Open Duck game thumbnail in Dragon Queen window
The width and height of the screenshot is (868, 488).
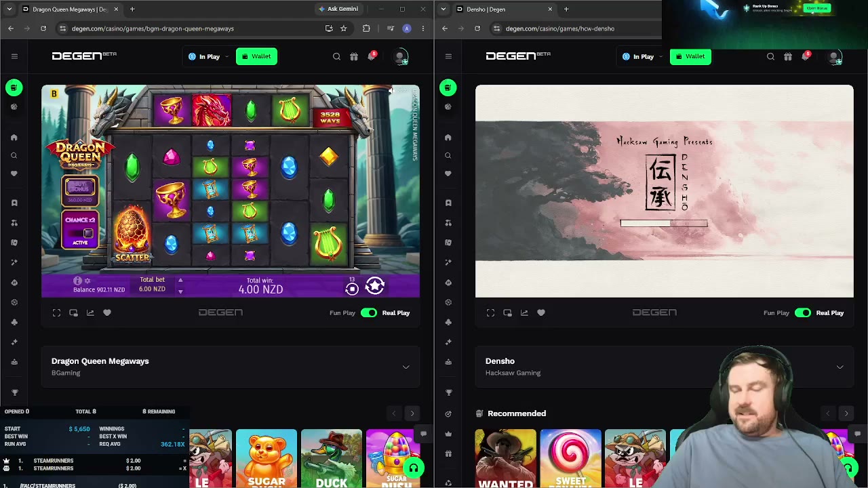tap(331, 459)
